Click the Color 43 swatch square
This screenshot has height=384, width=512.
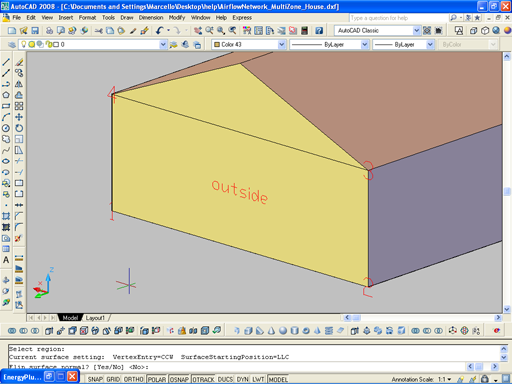[217, 44]
